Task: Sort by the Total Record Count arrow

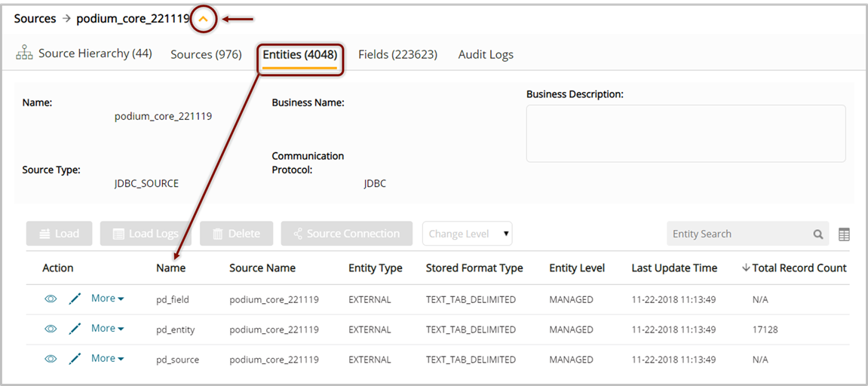Action: (746, 268)
